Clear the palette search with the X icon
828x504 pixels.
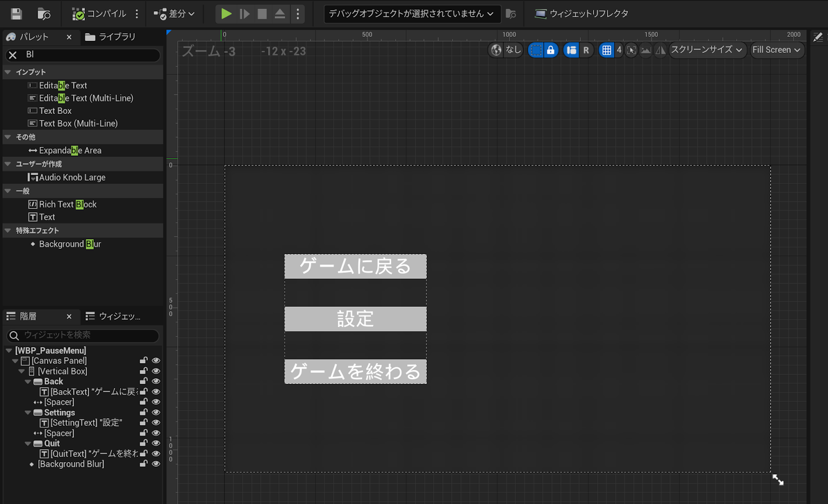tap(13, 55)
